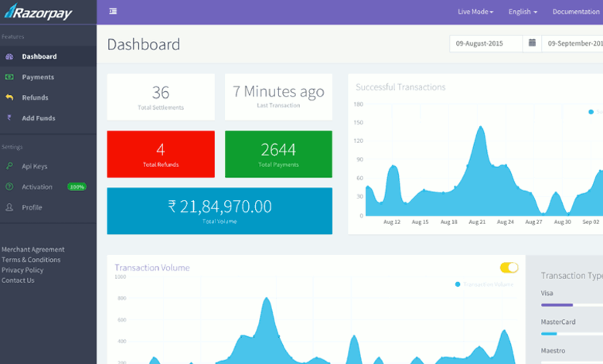
Task: Collapse sidebar with the hamburger menu icon
Action: click(x=113, y=11)
